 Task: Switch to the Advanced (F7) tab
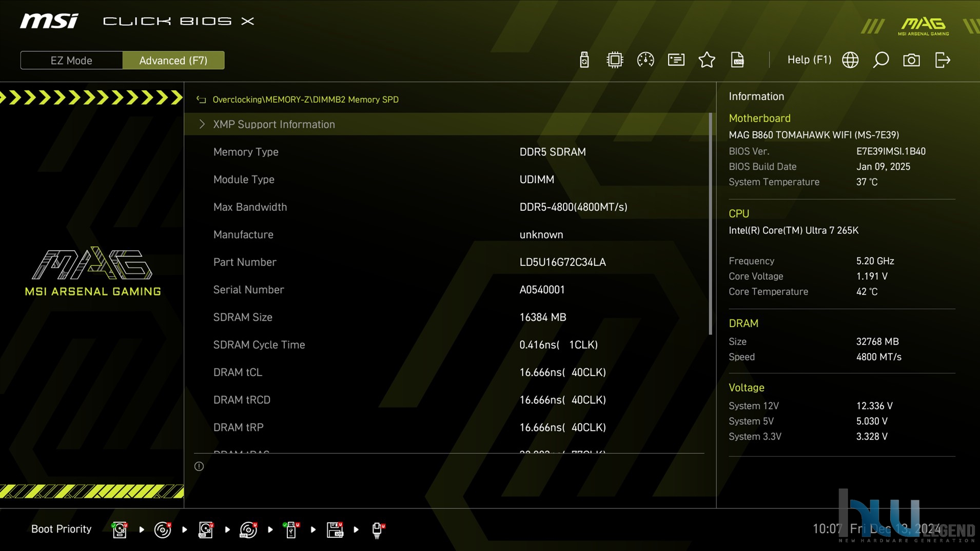[x=173, y=61]
